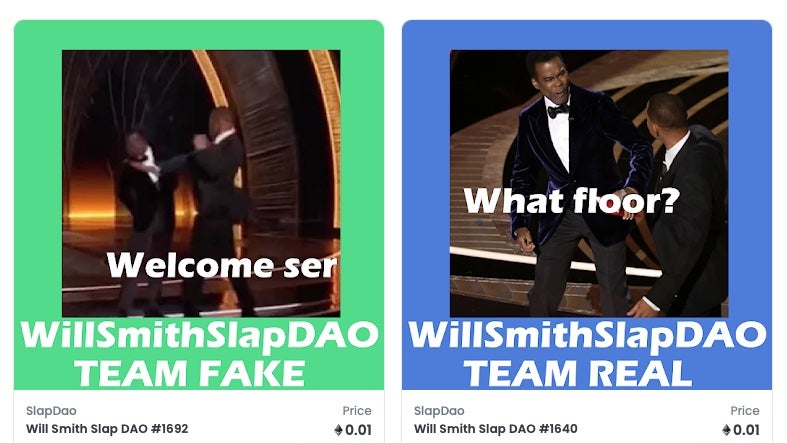The width and height of the screenshot is (787, 443).
Task: Click the Price label on the blue card
Action: click(745, 411)
